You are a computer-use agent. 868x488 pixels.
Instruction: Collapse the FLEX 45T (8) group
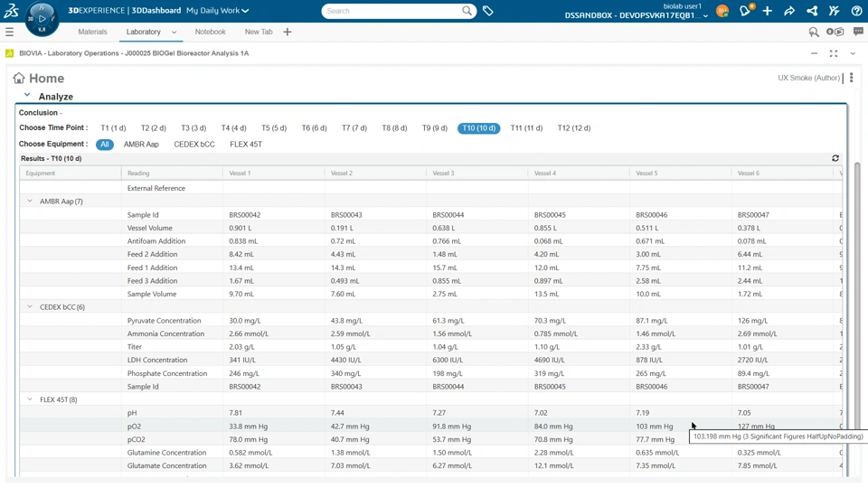click(x=30, y=399)
